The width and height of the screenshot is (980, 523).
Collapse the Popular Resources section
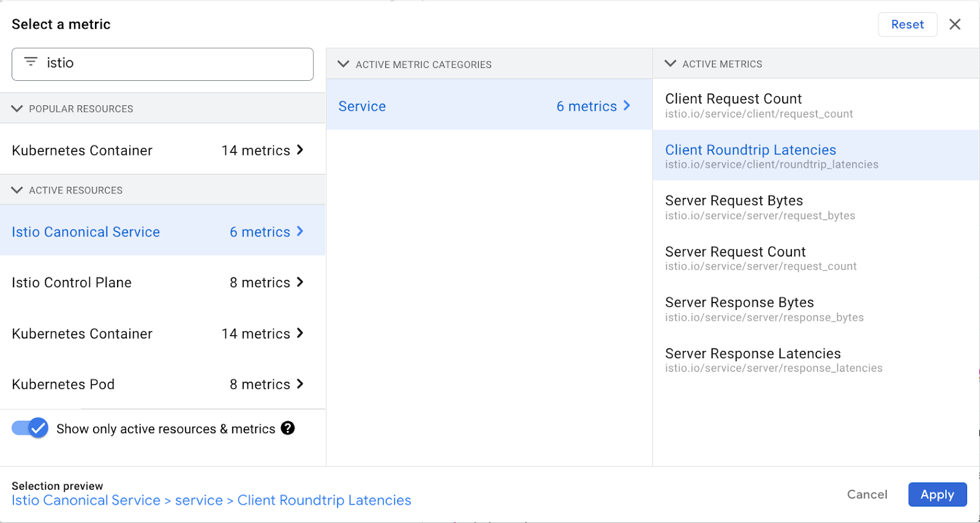pos(17,108)
